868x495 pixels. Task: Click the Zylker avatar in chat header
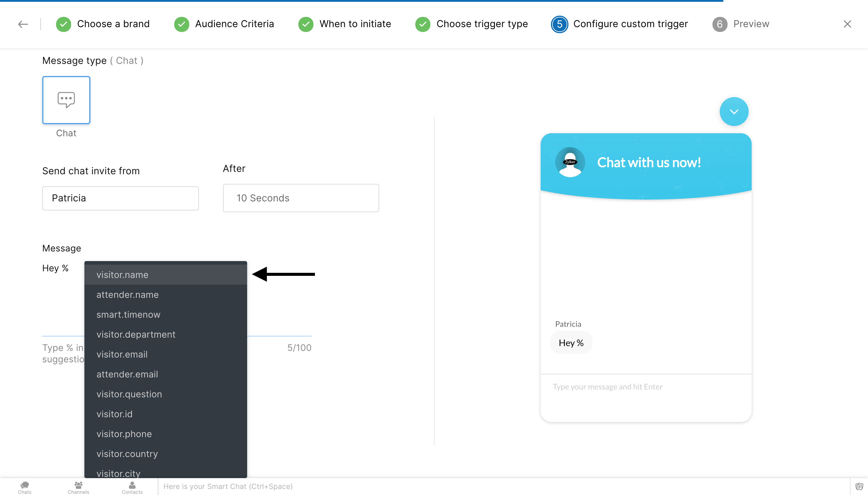[x=570, y=162]
